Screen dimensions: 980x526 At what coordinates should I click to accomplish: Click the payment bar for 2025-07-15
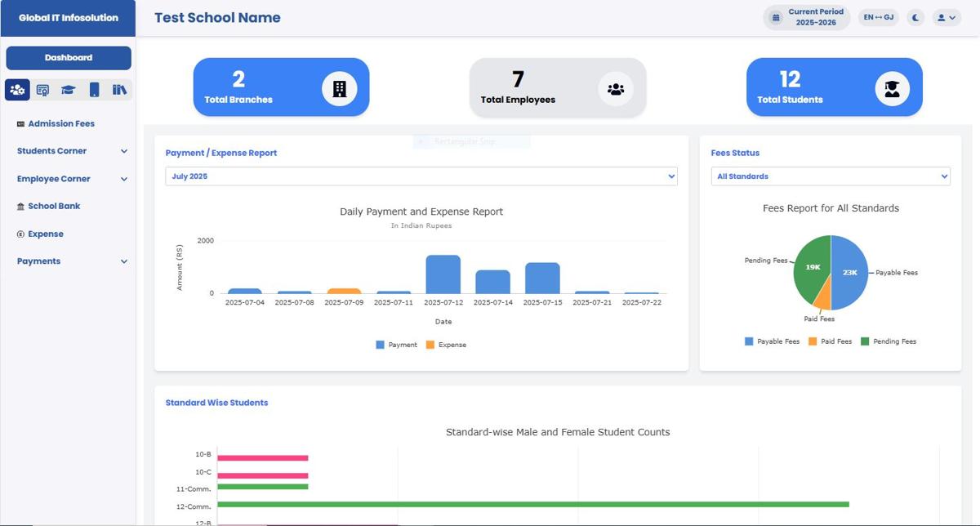(542, 278)
